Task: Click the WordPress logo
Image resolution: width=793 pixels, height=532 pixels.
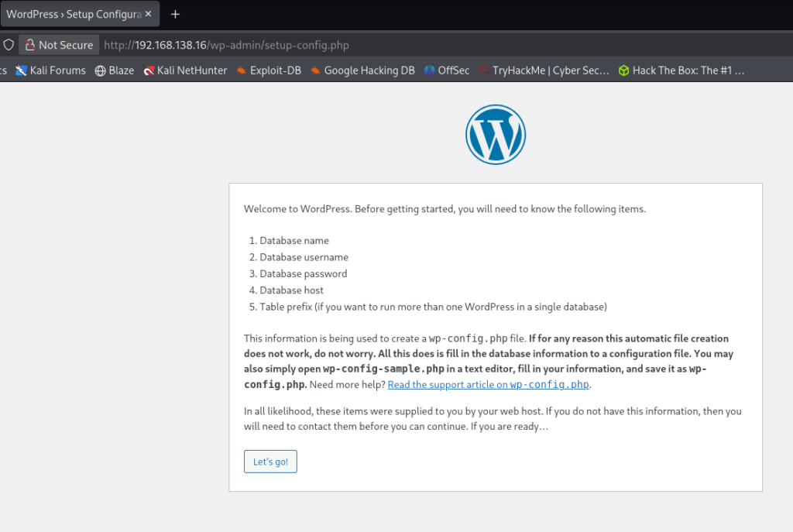Action: click(496, 134)
